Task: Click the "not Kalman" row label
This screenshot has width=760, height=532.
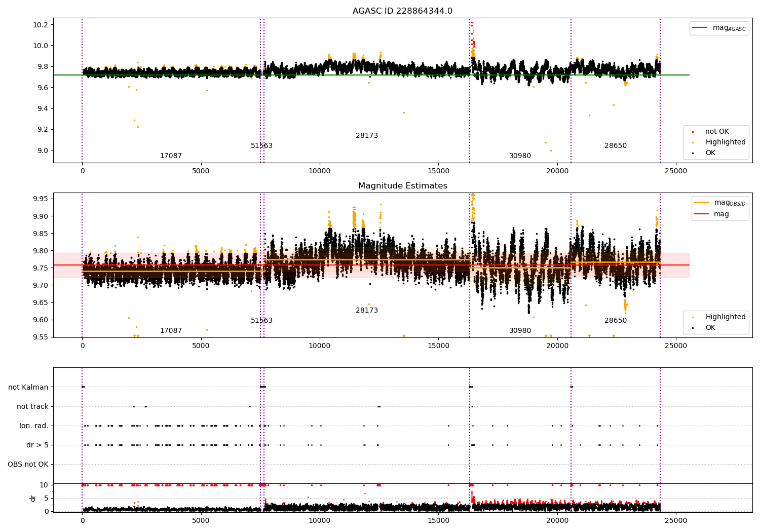Action: point(28,388)
